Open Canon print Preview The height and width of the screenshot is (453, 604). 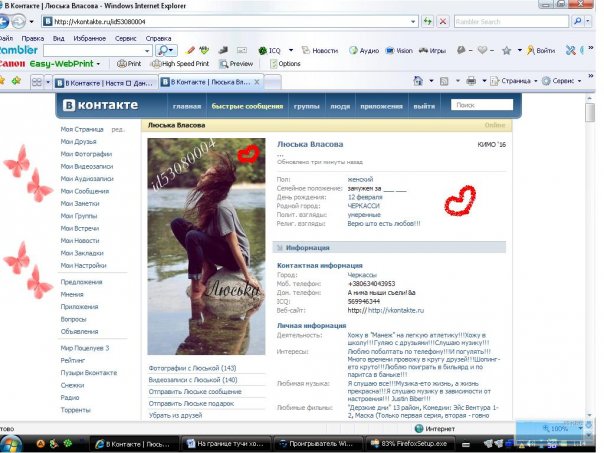tap(237, 64)
